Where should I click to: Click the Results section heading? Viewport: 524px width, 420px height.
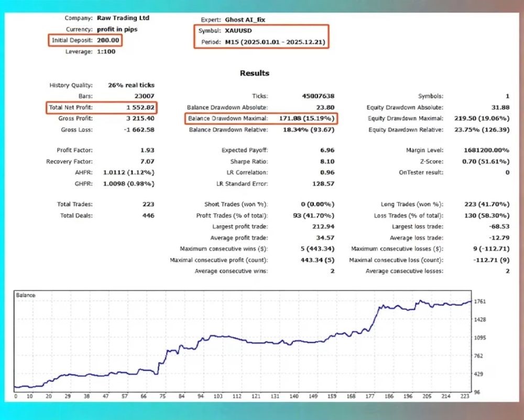coord(254,73)
